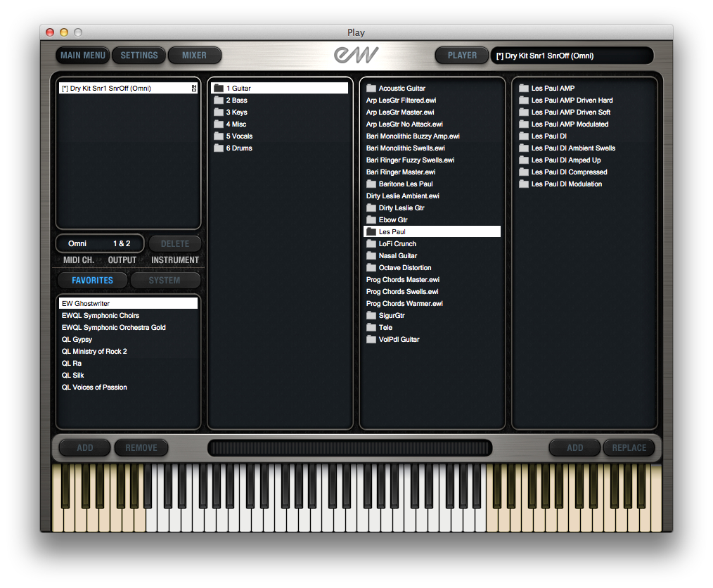Switch to the System tab

(x=165, y=281)
